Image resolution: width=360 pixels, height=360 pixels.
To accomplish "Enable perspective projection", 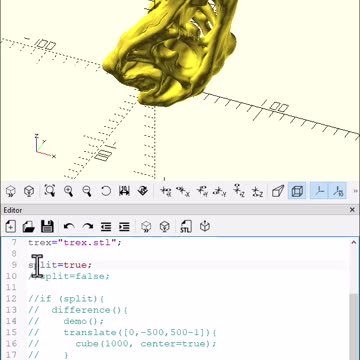I will [278, 191].
